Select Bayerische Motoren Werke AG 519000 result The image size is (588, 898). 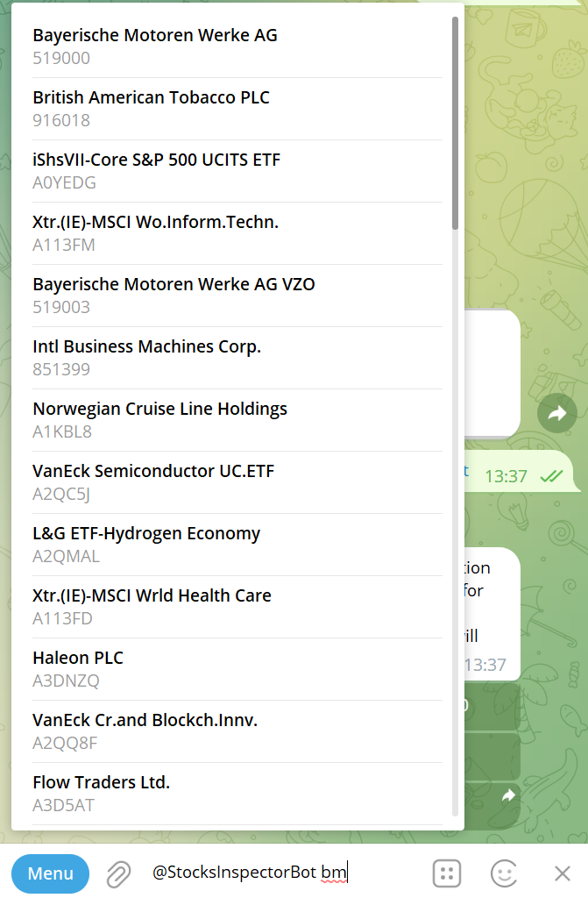click(x=237, y=46)
